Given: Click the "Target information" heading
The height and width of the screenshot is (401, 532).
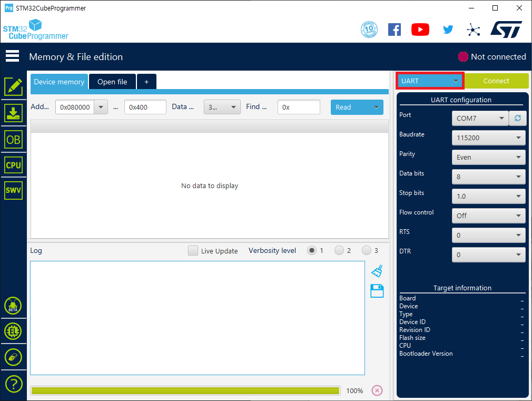Looking at the screenshot, I should pyautogui.click(x=462, y=288).
